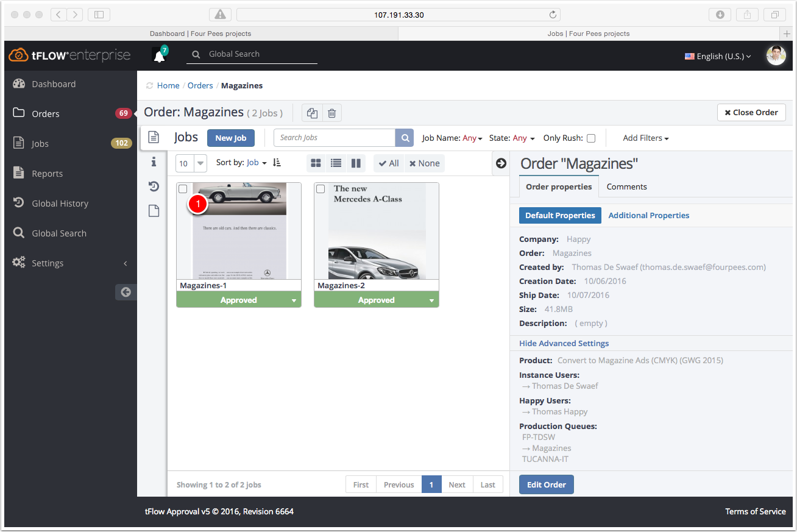This screenshot has width=797, height=532.
Task: Open Terms of Service link
Action: point(756,512)
